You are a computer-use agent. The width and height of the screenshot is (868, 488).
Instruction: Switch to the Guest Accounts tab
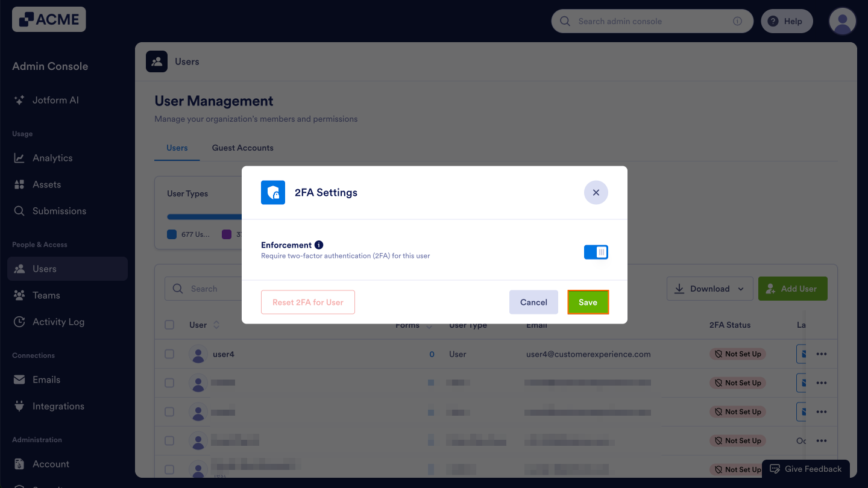pos(242,148)
